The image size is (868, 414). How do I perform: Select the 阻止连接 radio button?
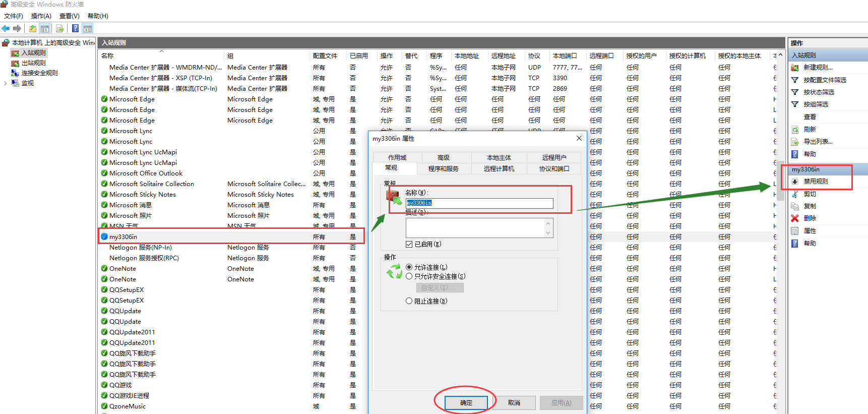pyautogui.click(x=409, y=301)
